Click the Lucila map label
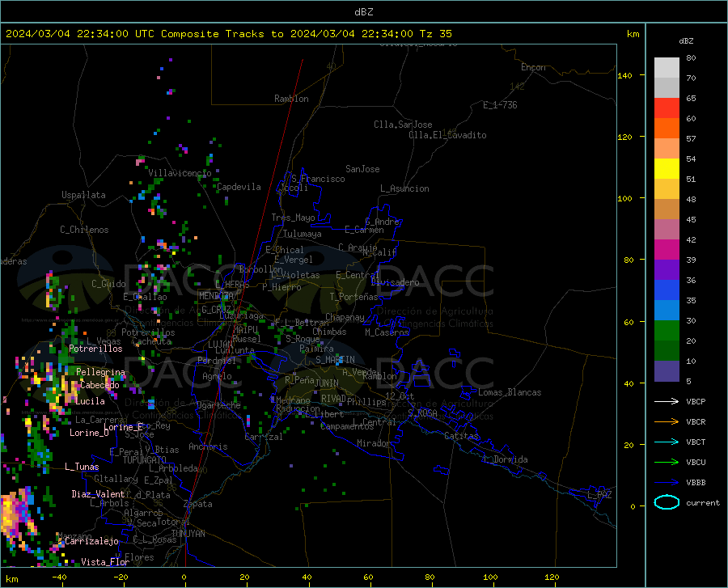 click(90, 401)
